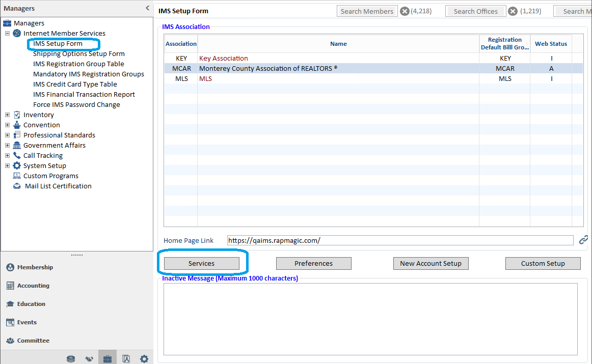The width and height of the screenshot is (592, 364).
Task: Expand the Government Affairs tree node
Action: tap(7, 145)
